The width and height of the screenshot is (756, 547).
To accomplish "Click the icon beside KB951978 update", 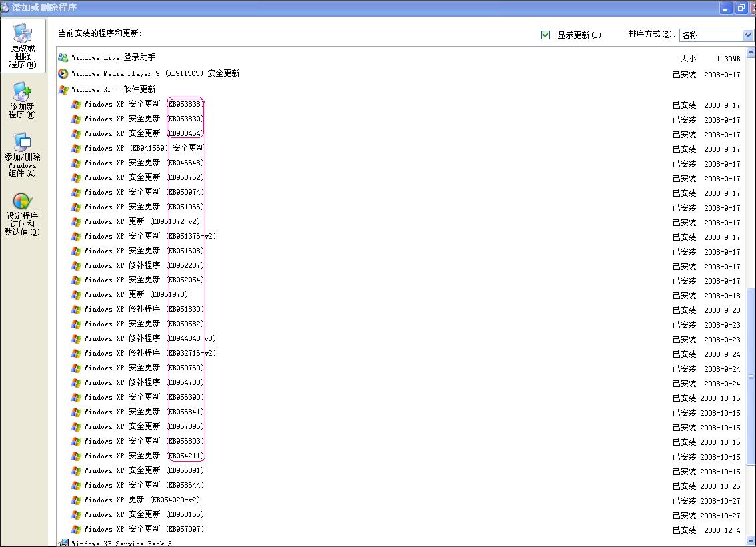I will [x=76, y=295].
